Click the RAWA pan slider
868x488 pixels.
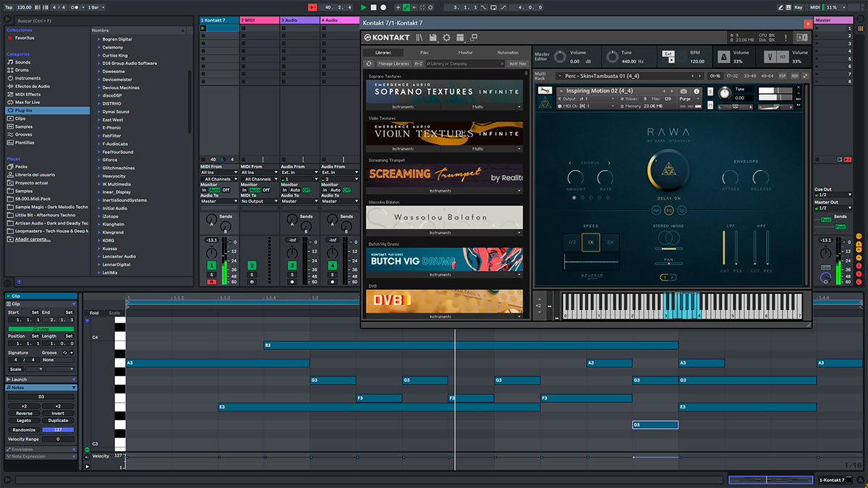668,263
